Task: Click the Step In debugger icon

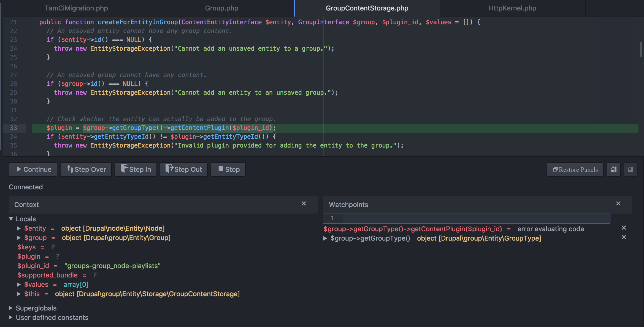Action: coord(125,169)
